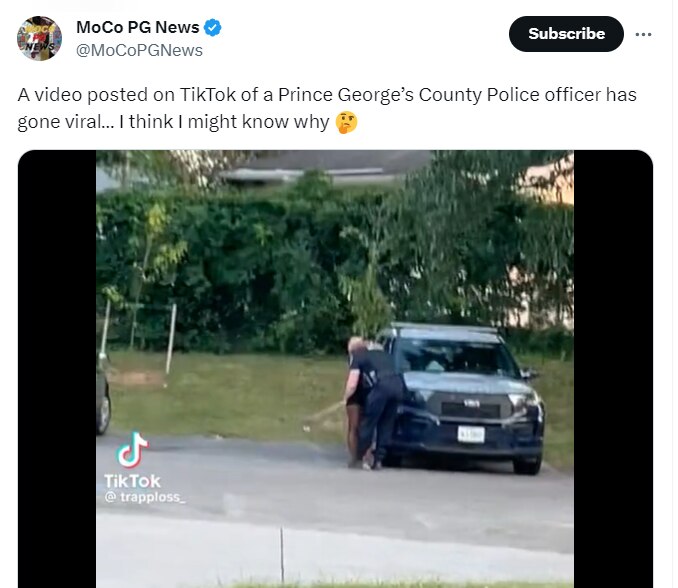Click the TikTok logo watermark on video
The height and width of the screenshot is (588, 678).
(x=132, y=450)
